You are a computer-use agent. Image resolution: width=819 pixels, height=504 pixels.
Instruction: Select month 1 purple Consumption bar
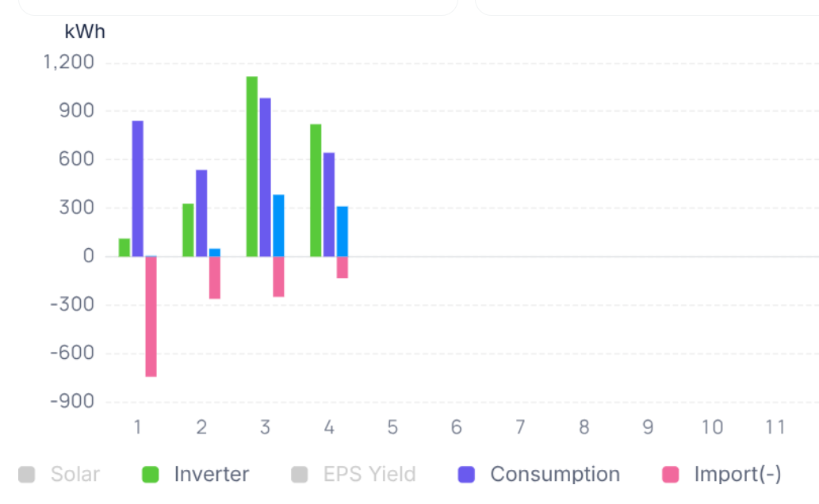[138, 189]
